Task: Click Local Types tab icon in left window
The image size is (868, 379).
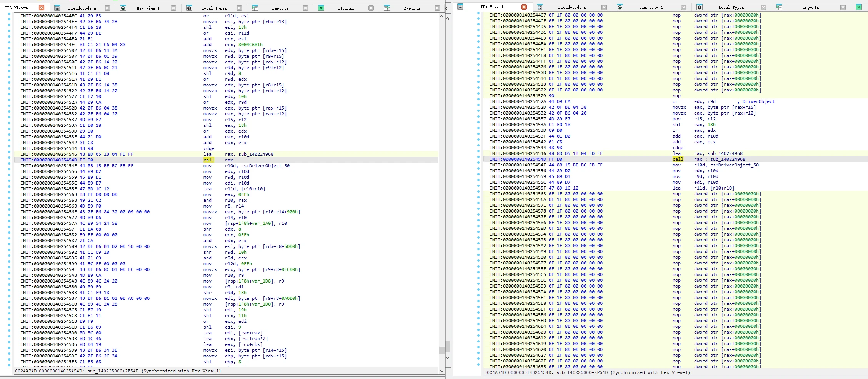Action: pyautogui.click(x=189, y=8)
